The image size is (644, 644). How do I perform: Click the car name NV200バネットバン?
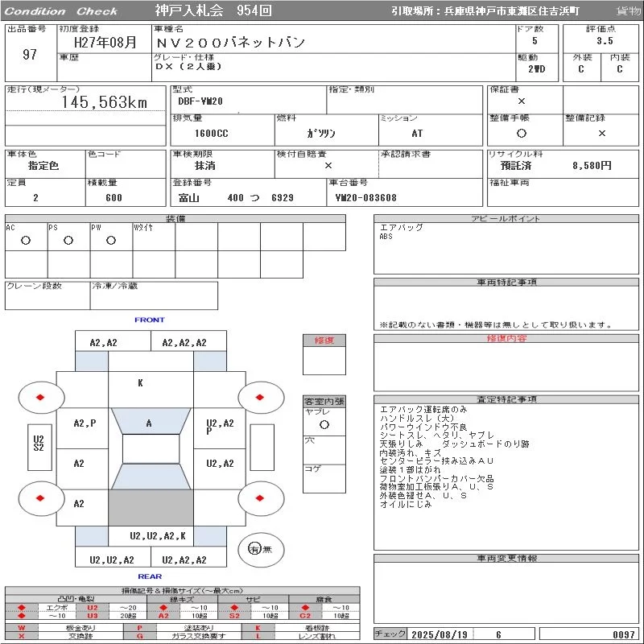coord(230,43)
